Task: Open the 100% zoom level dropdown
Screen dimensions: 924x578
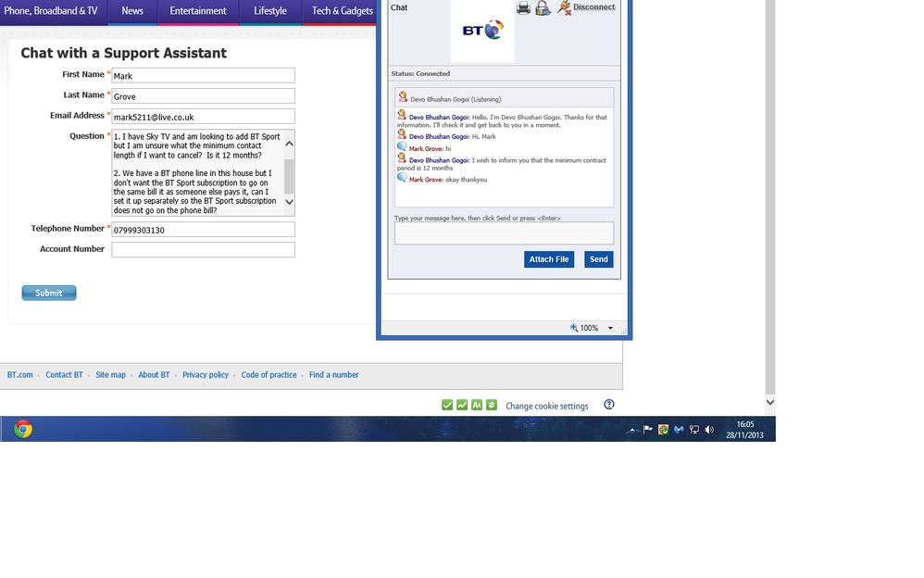Action: point(610,328)
